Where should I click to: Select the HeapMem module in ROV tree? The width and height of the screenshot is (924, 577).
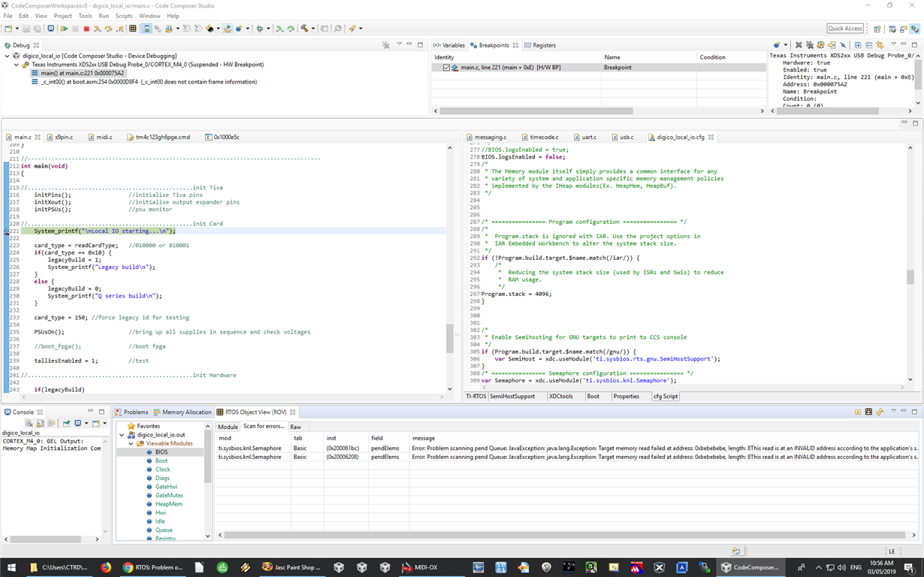[168, 504]
